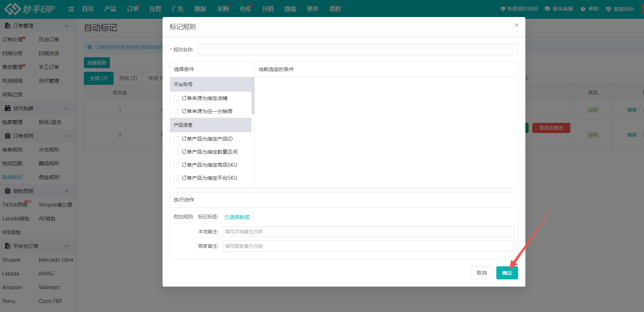Viewport: 644px width, 312px height.
Task: Enable 订单产品为指定平台SKU checkbox
Action: pos(176,178)
